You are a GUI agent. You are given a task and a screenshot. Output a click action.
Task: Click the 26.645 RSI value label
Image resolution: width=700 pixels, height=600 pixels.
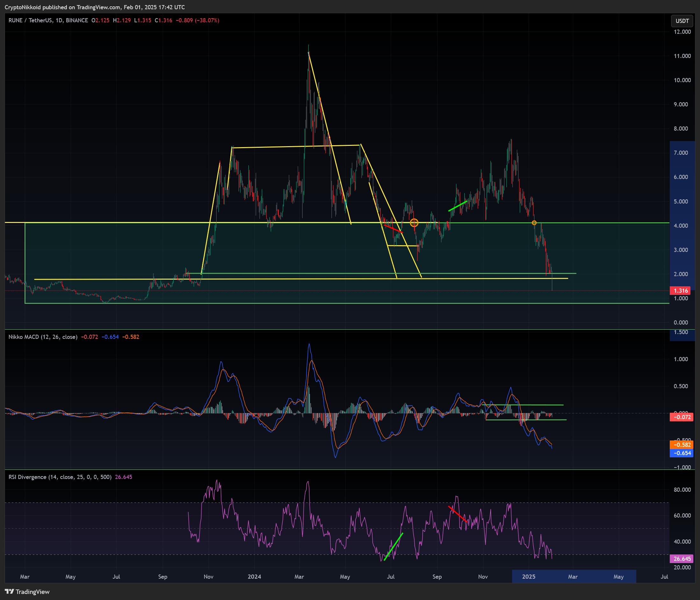682,559
